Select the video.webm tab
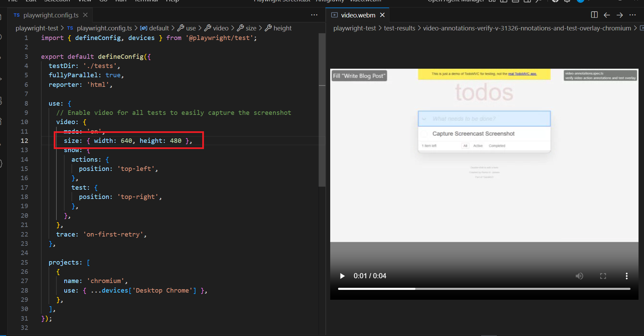 358,15
